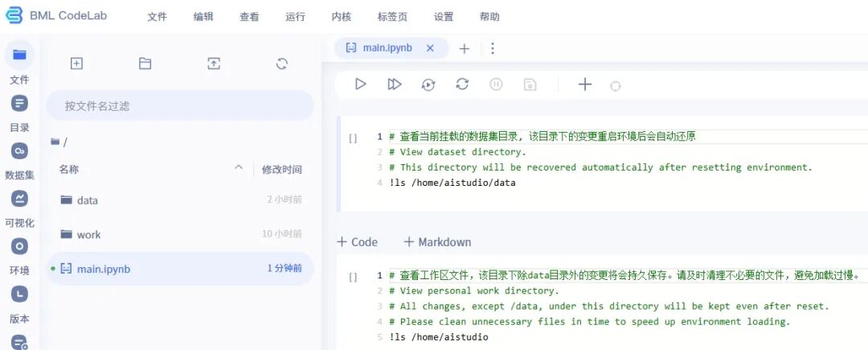The width and height of the screenshot is (868, 350).
Task: Open the 可视化 sidebar panel icon
Action: point(19,198)
